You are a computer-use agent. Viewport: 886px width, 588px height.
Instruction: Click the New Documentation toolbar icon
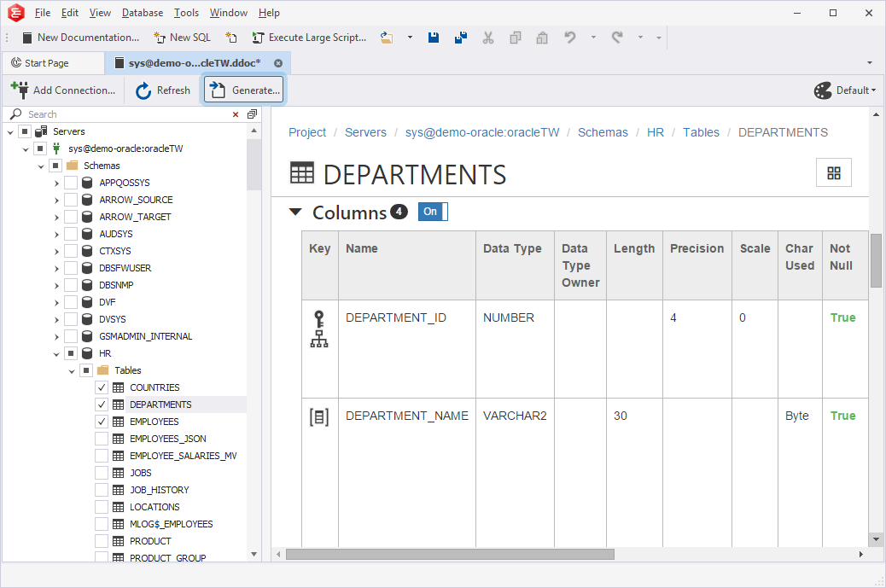click(x=26, y=38)
